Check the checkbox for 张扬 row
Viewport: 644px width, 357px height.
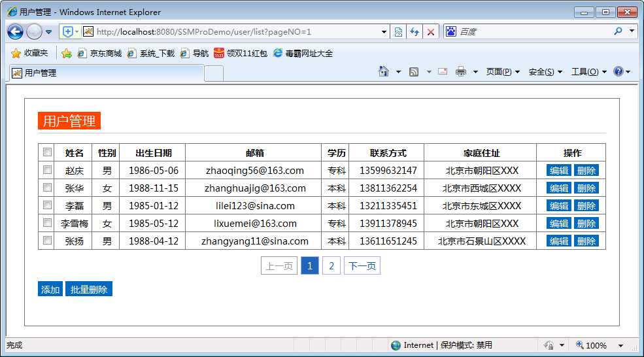click(47, 241)
